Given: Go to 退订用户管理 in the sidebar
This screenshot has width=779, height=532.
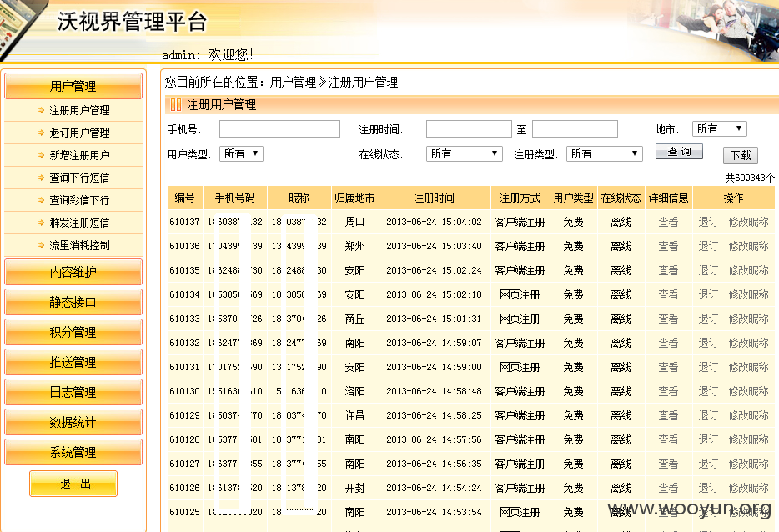Looking at the screenshot, I should pos(79,133).
